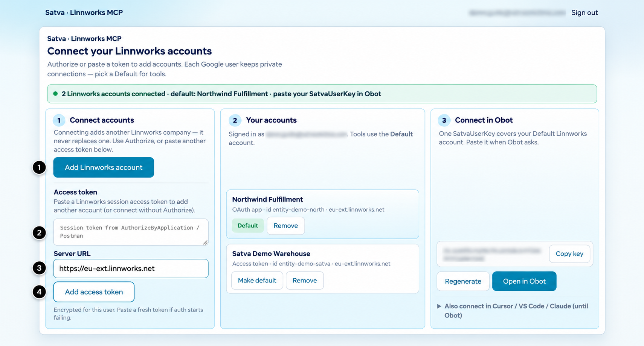Click the blurred account email in header
This screenshot has height=346, width=644.
click(x=517, y=13)
